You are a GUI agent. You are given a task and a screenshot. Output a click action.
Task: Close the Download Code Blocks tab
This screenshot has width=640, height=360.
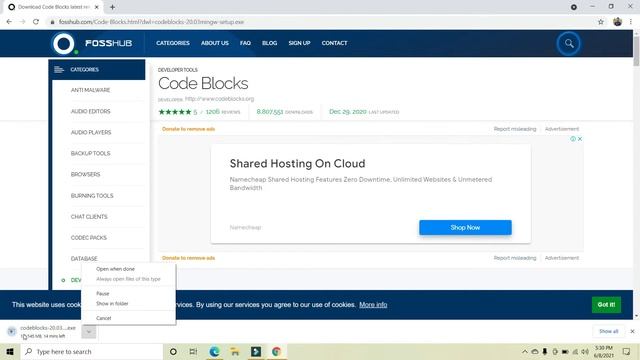[97, 7]
